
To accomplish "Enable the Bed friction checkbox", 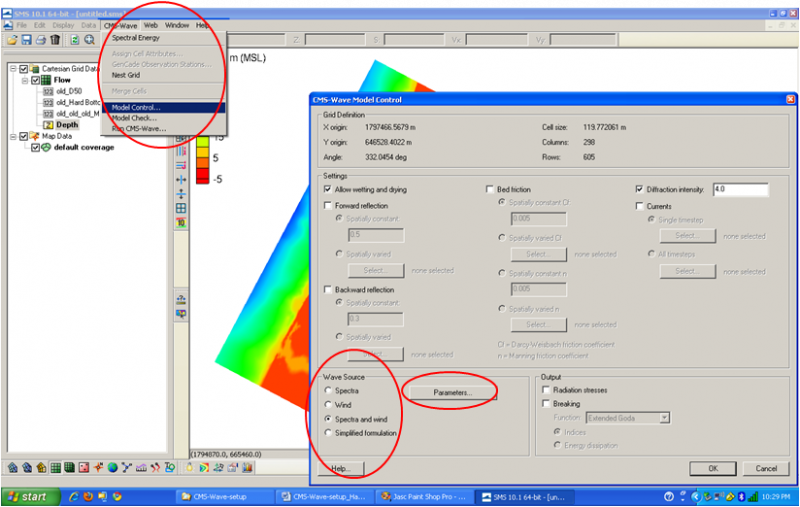I will point(490,189).
